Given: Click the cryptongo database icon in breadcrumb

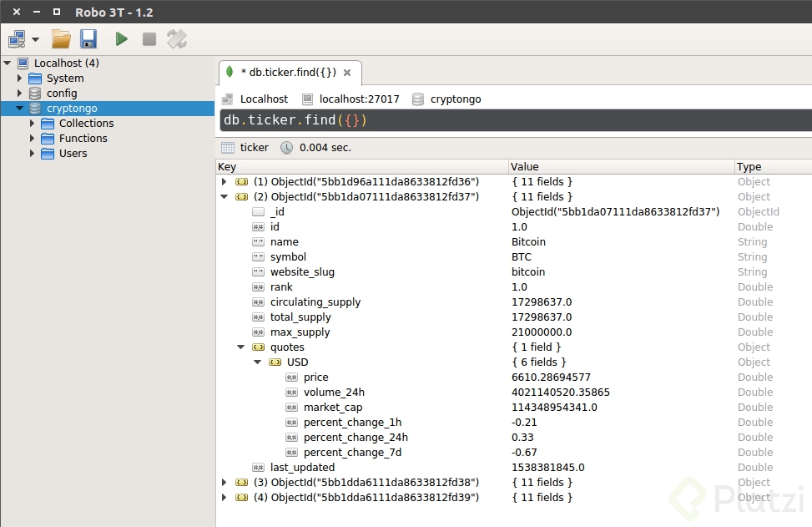Looking at the screenshot, I should (x=418, y=99).
